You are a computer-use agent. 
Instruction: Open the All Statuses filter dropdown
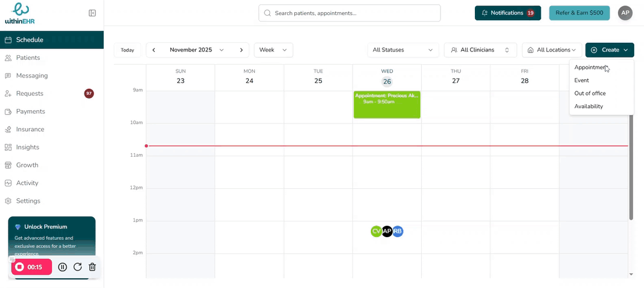[403, 50]
